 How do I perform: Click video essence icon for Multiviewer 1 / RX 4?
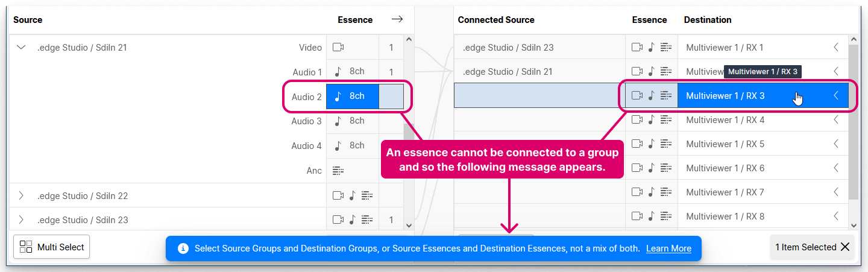coord(637,120)
